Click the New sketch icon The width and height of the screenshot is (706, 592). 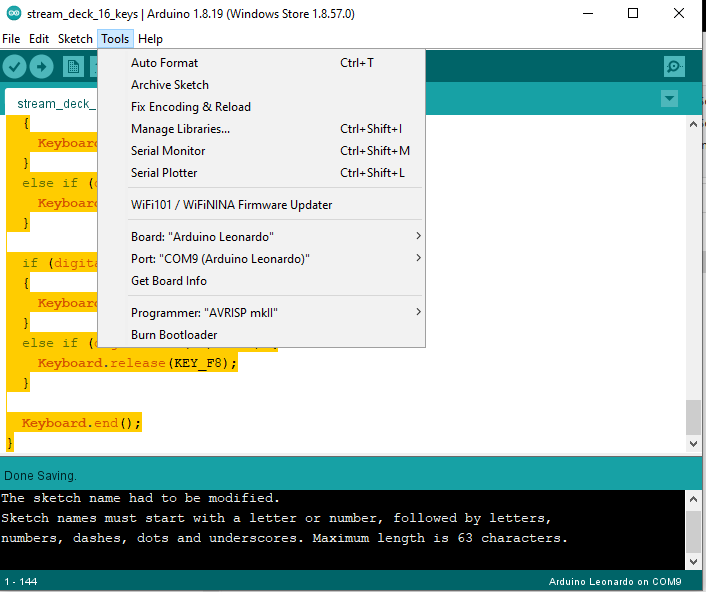click(73, 67)
